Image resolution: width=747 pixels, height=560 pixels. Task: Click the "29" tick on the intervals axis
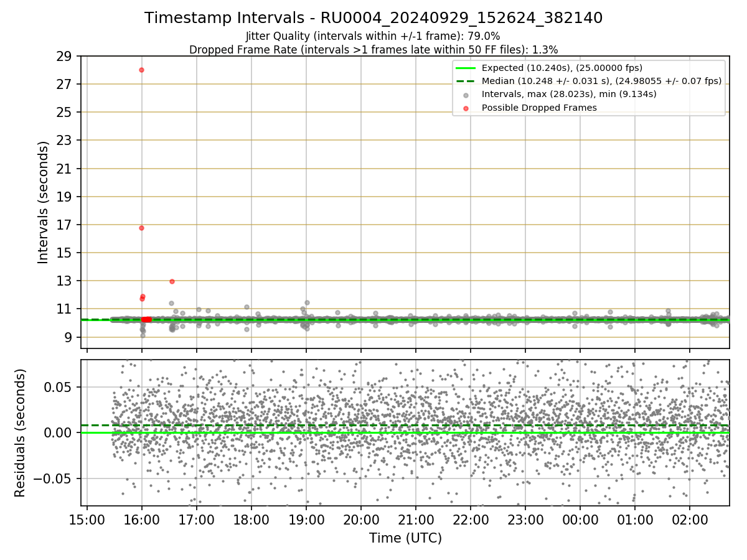(x=65, y=56)
